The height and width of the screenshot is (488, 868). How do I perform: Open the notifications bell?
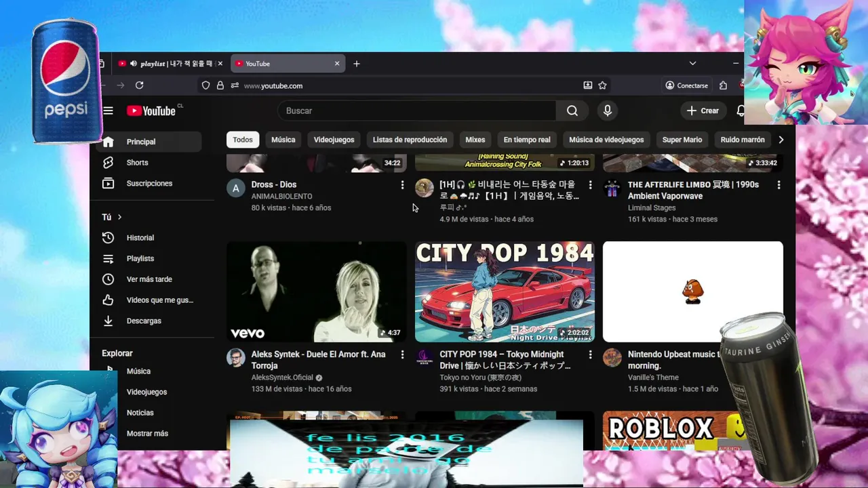[741, 110]
